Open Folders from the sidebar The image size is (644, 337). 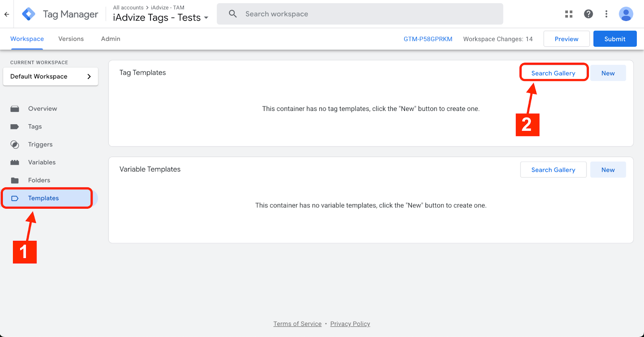coord(39,180)
